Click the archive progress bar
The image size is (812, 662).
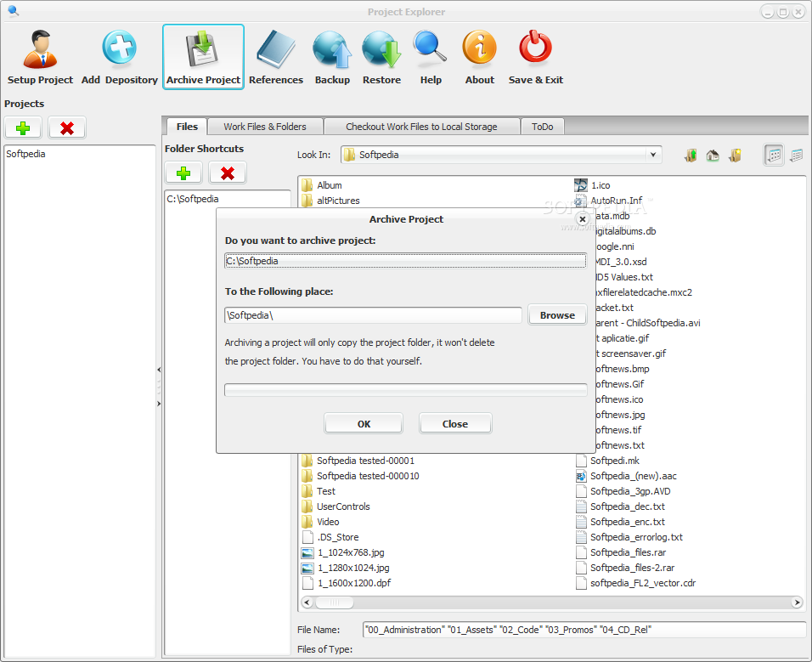pyautogui.click(x=405, y=390)
